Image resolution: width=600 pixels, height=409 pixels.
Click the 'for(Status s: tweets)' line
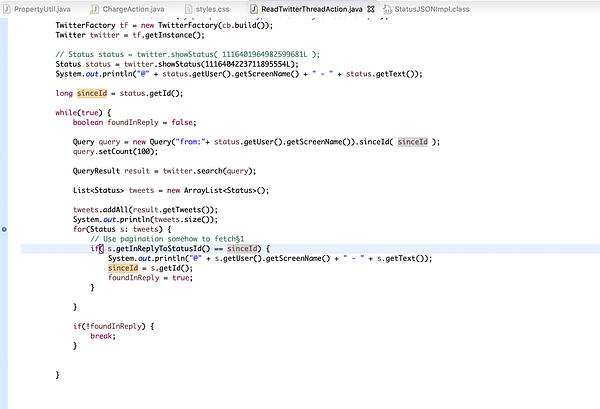(x=122, y=229)
